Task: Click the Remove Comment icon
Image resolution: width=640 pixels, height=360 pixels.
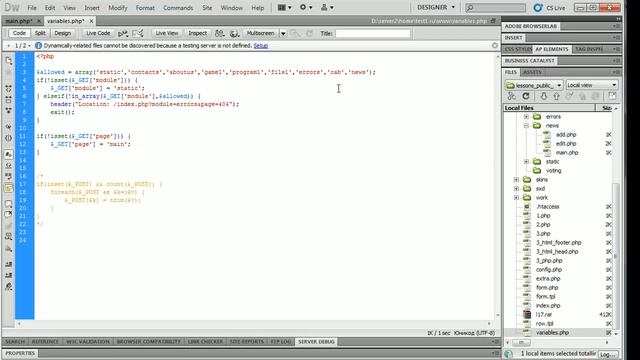Action: [x=9, y=214]
